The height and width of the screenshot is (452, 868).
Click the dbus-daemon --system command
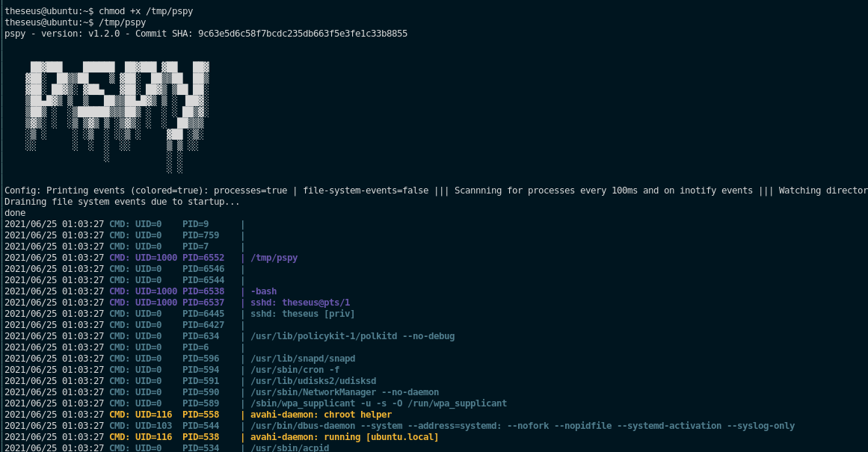pos(522,426)
